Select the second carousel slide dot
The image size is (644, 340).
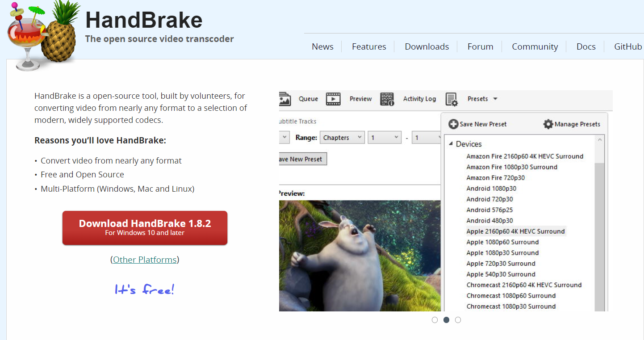coord(446,320)
